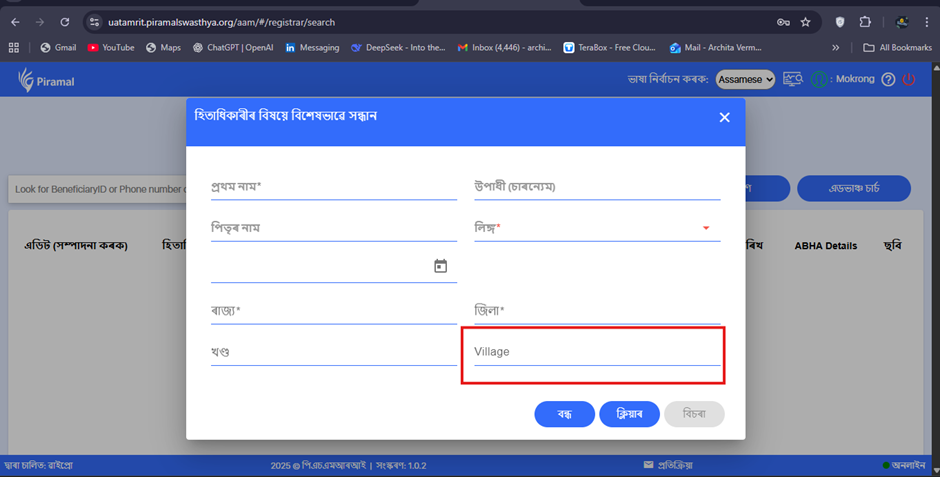Click the red power logout icon
Viewport: 940px width, 477px height.
pos(908,80)
